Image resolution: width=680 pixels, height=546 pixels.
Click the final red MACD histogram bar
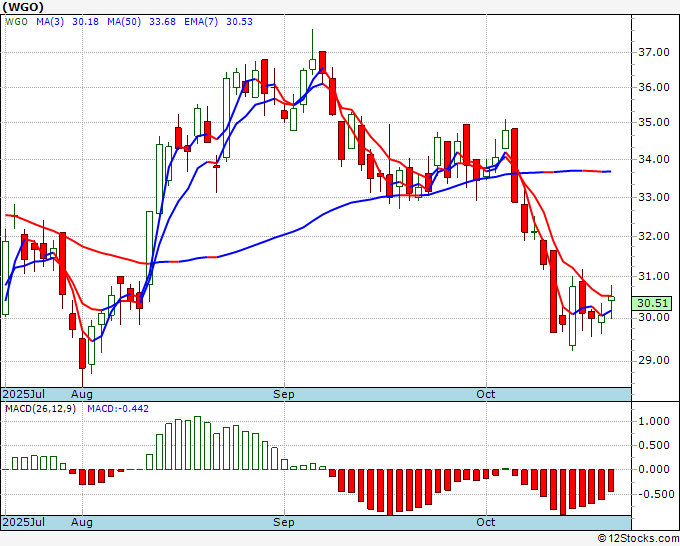tap(611, 481)
